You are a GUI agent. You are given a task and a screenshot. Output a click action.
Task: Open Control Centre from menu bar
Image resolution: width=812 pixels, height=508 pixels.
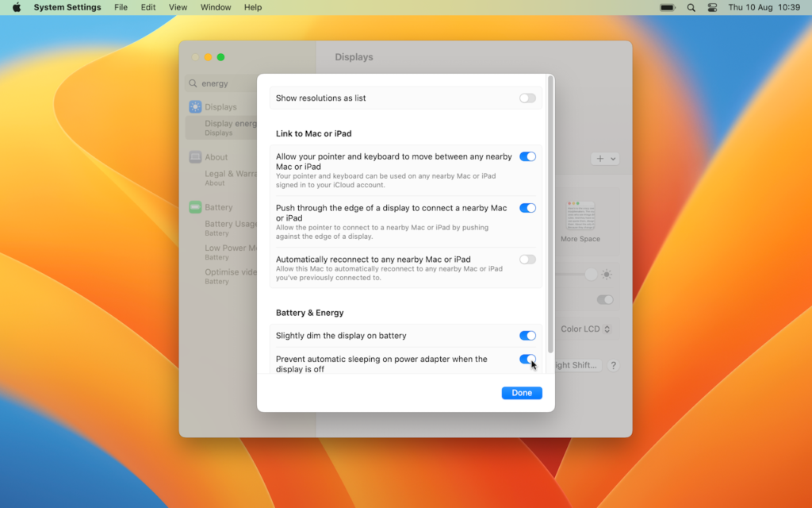click(x=712, y=7)
